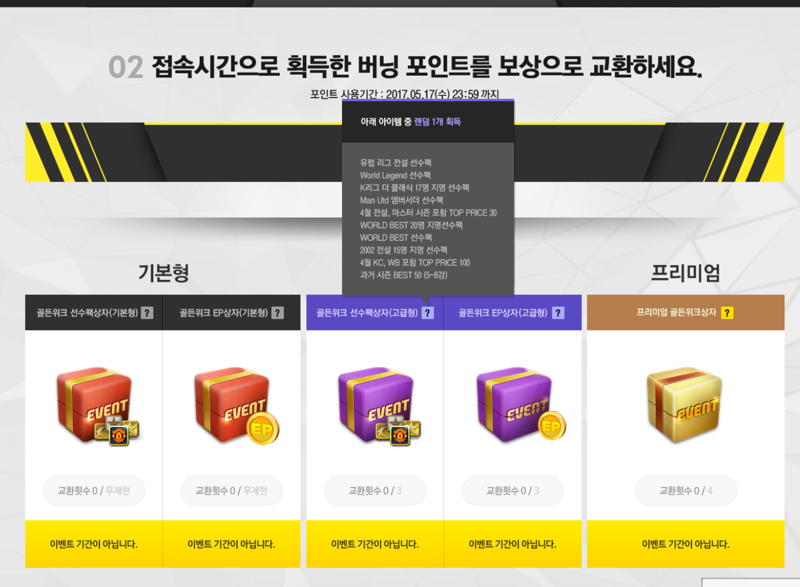The image size is (800, 587).
Task: Click exchange count 0/3 pill under advanced player pack
Action: point(375,491)
